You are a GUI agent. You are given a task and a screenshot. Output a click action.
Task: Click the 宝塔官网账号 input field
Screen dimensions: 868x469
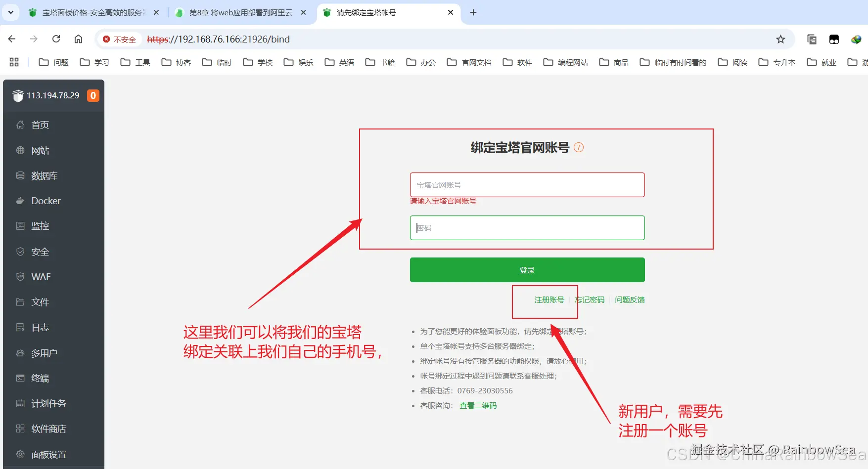coord(527,185)
